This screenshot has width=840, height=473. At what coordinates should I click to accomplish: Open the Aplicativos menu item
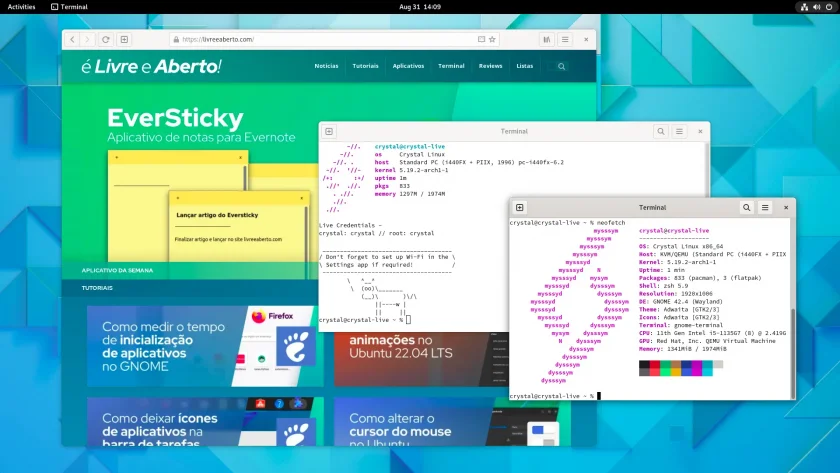(408, 66)
